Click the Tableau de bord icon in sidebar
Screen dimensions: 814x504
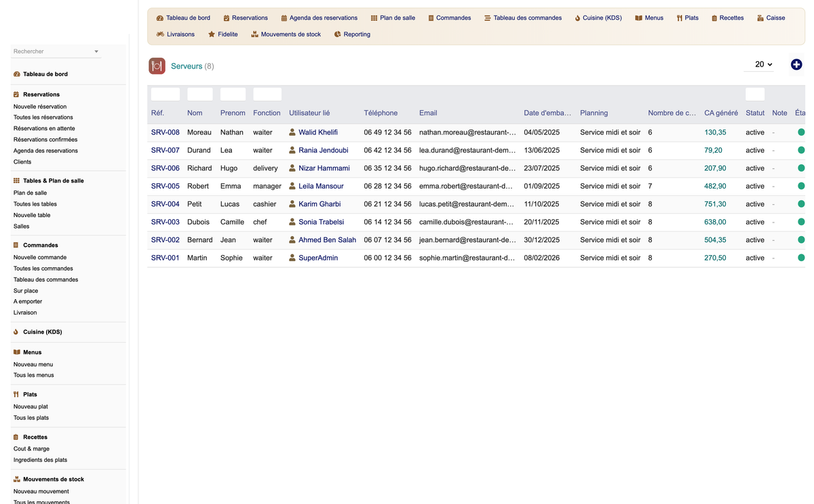16,74
